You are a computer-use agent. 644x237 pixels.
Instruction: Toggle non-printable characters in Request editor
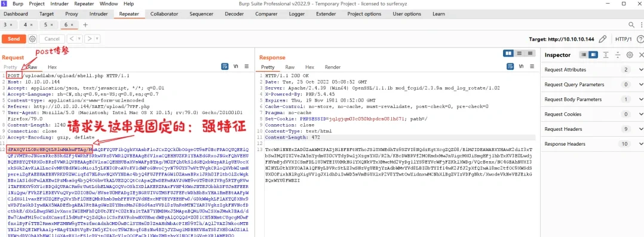coord(236,66)
